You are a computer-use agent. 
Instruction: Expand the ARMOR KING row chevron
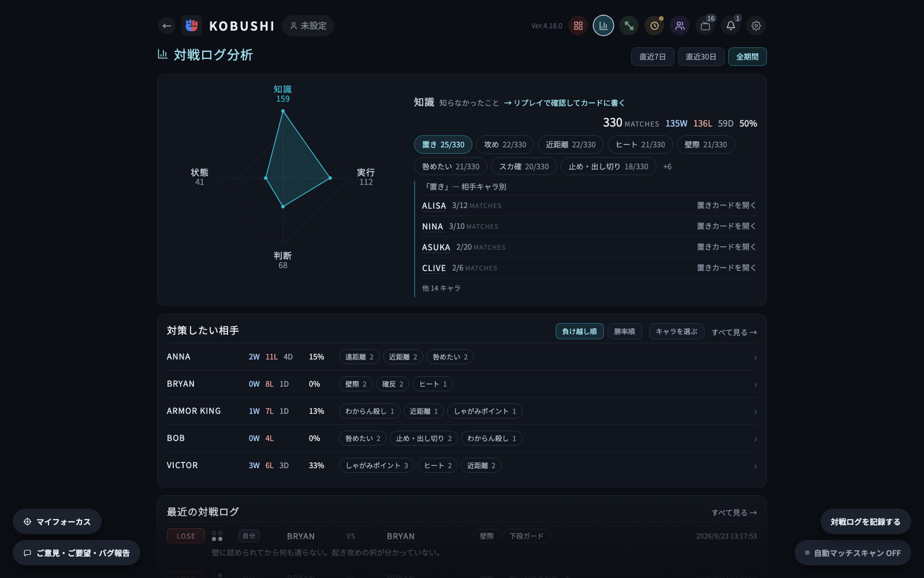(755, 412)
